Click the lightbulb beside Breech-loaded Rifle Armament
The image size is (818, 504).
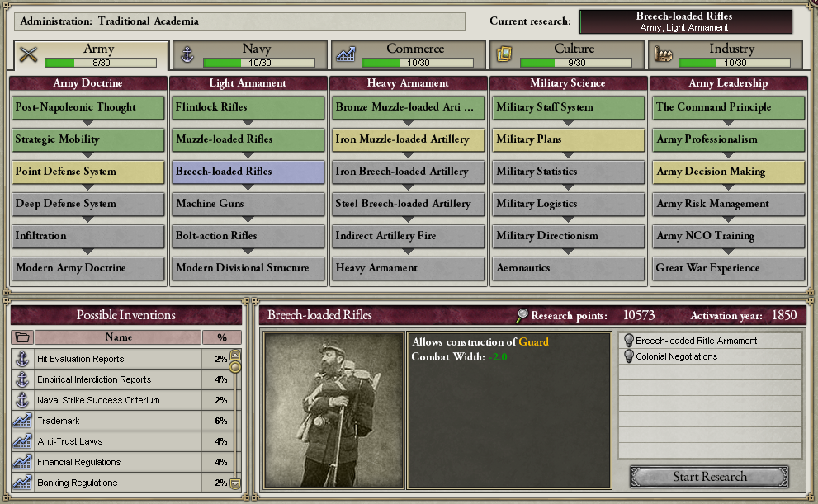click(629, 341)
